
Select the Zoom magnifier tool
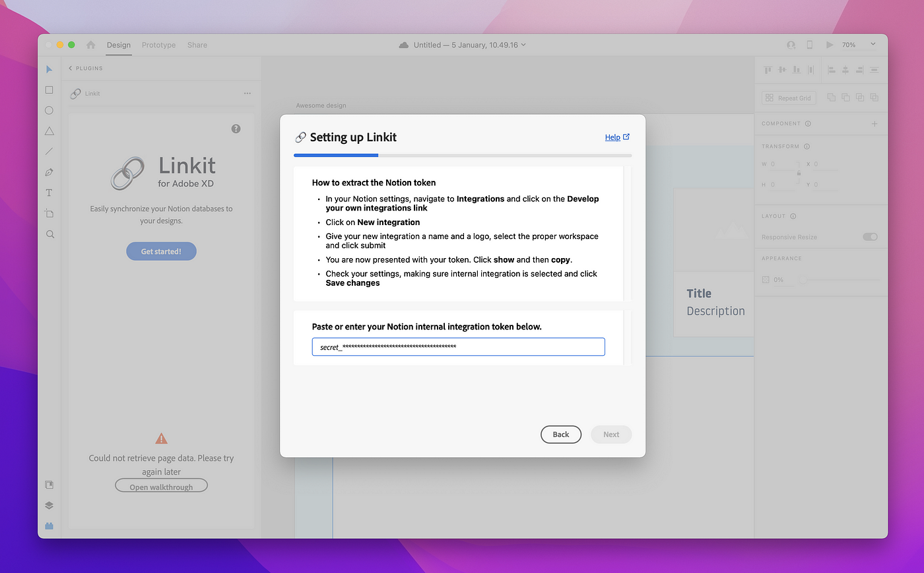(49, 234)
